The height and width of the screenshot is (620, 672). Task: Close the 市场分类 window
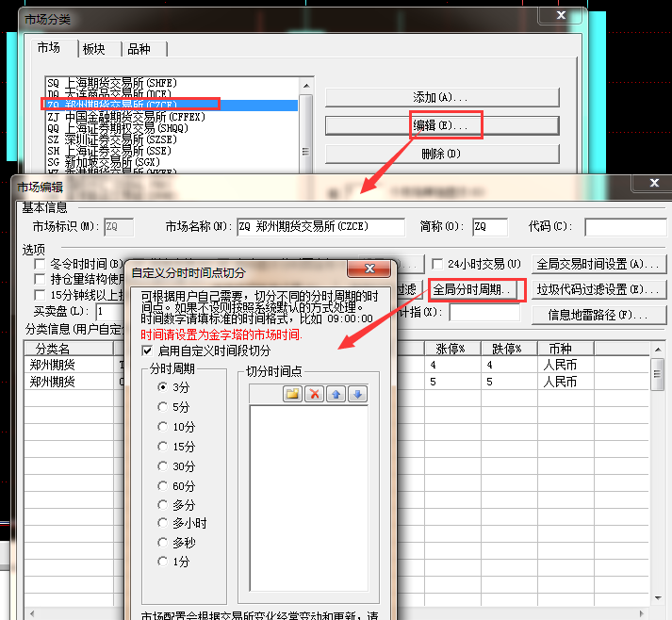(x=563, y=16)
